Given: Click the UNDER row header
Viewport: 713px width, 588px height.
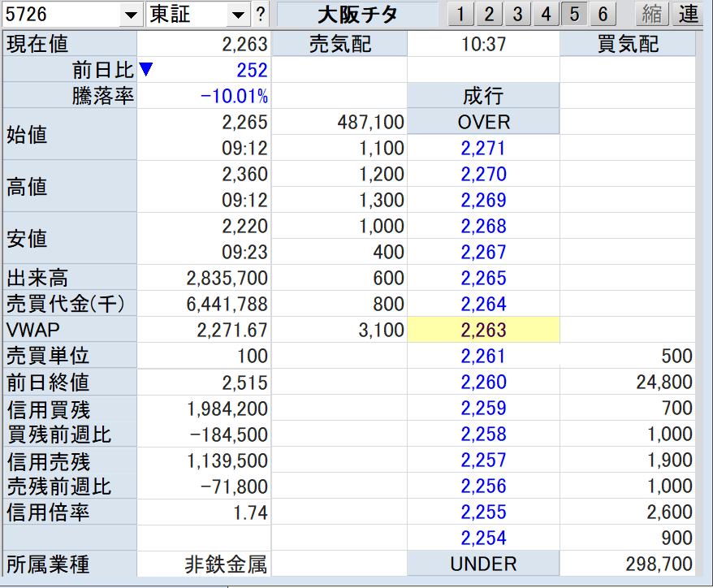Looking at the screenshot, I should pyautogui.click(x=483, y=564).
